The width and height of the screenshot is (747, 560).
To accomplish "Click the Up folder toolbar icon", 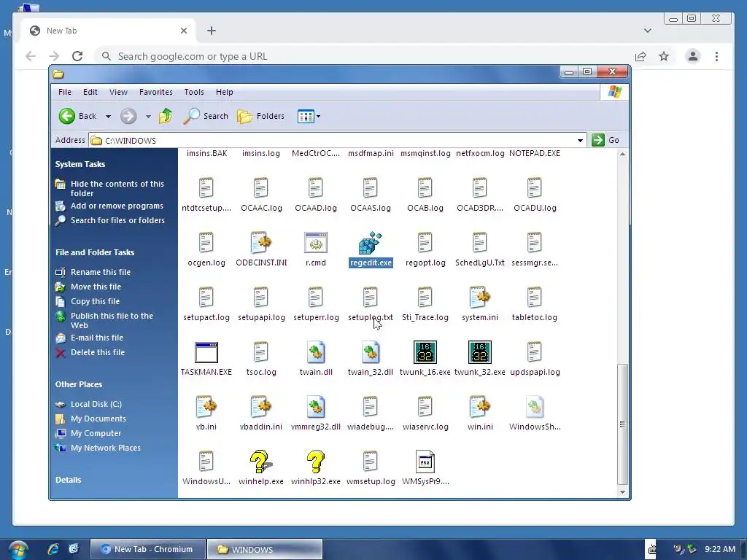I will (x=166, y=116).
